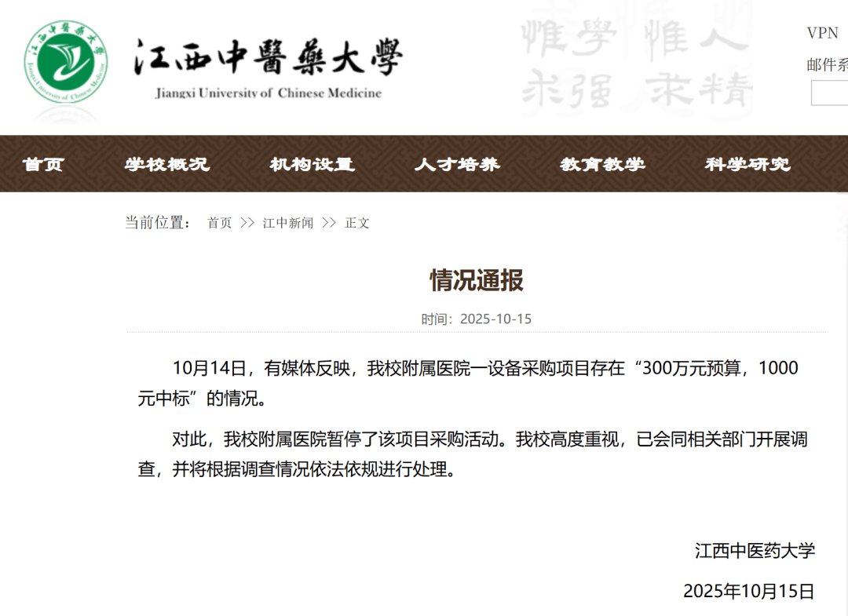
Task: Open the 机构设置 navigation menu
Action: point(313,165)
